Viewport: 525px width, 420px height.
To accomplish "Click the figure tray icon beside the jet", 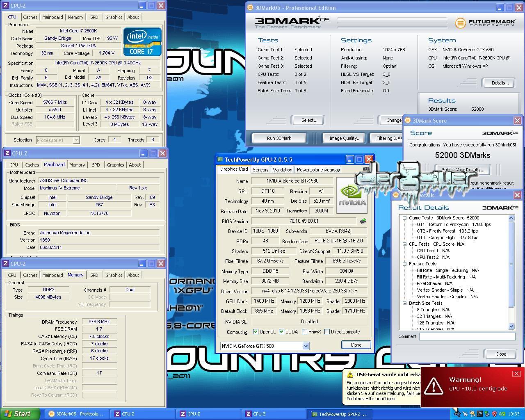I will [472, 414].
